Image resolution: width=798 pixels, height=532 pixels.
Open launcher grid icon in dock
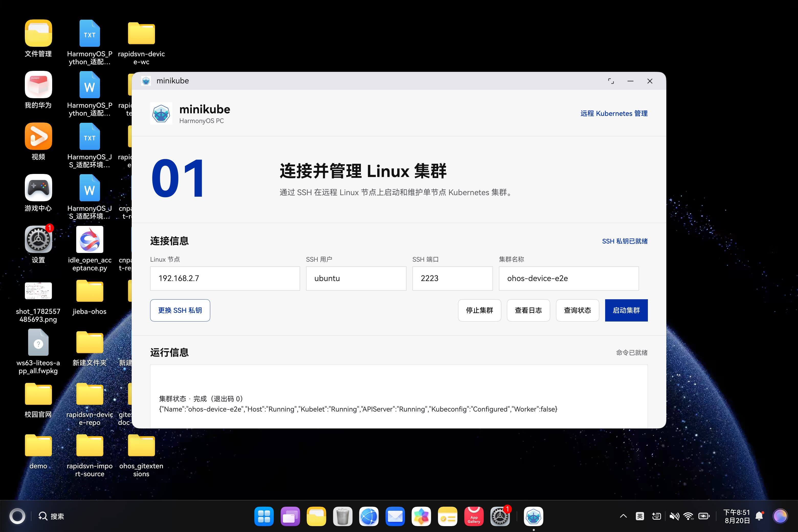point(264,516)
